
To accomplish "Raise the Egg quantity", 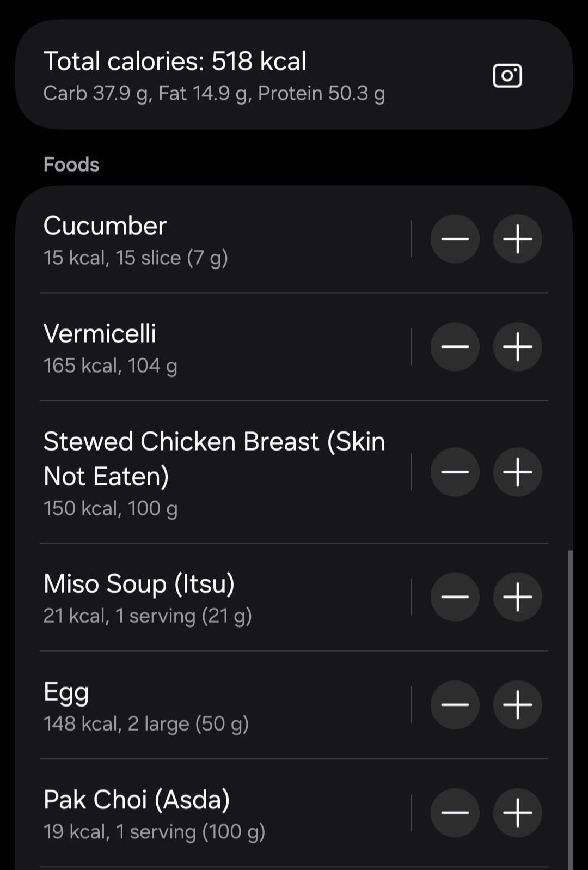I will (x=517, y=704).
